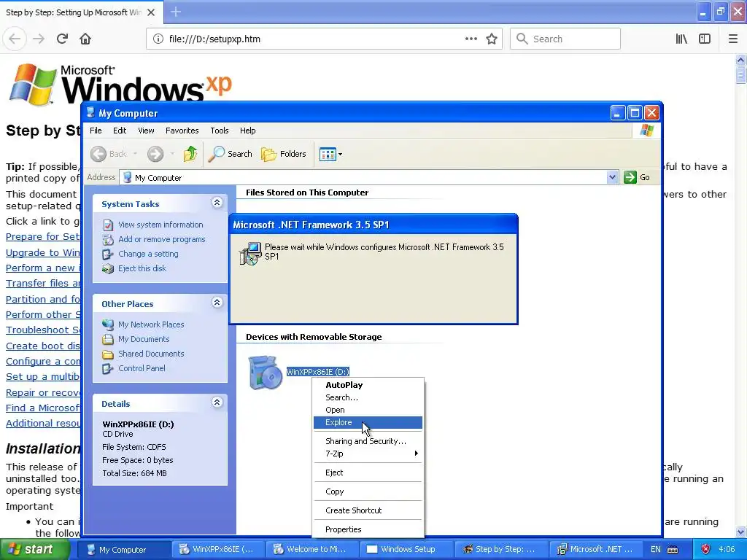
Task: Click the Forward arrow in My Computer
Action: 155,154
